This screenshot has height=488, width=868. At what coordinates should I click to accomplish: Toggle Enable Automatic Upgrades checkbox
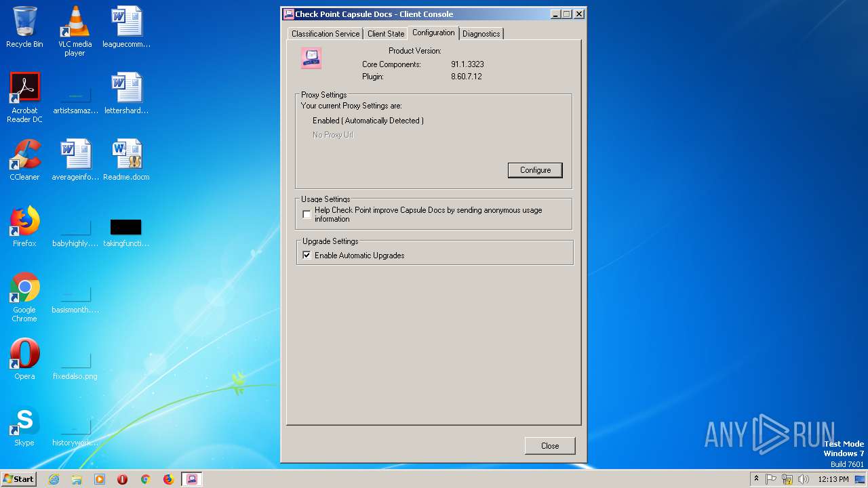click(x=307, y=256)
